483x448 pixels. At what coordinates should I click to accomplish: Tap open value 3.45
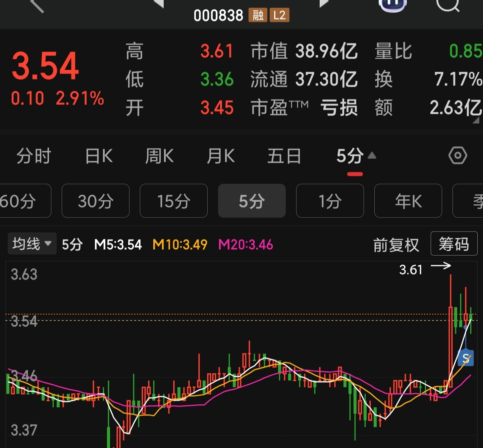(217, 108)
